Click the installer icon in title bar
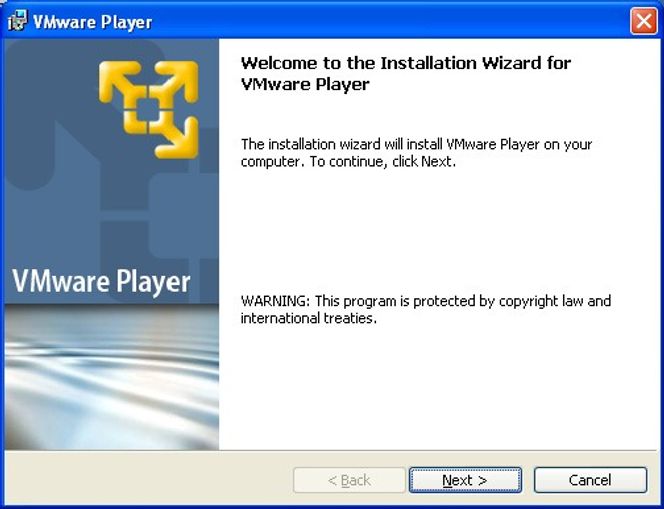Image resolution: width=664 pixels, height=509 pixels. point(17,21)
